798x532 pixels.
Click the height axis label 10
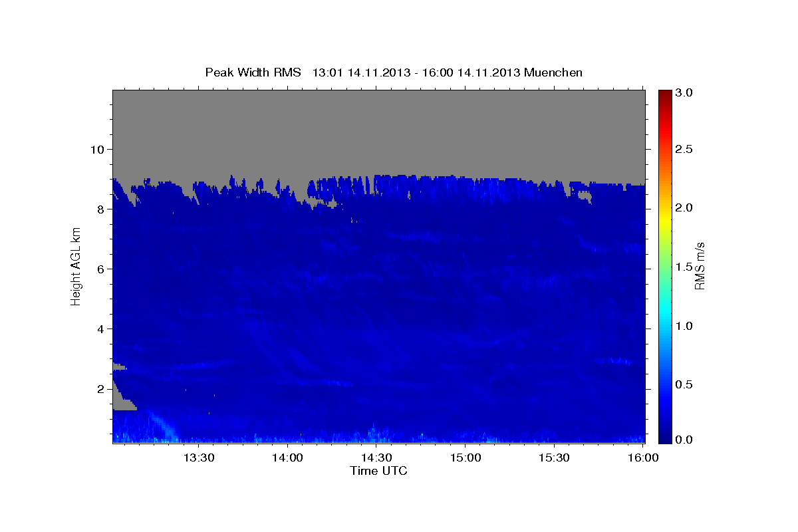click(x=98, y=149)
